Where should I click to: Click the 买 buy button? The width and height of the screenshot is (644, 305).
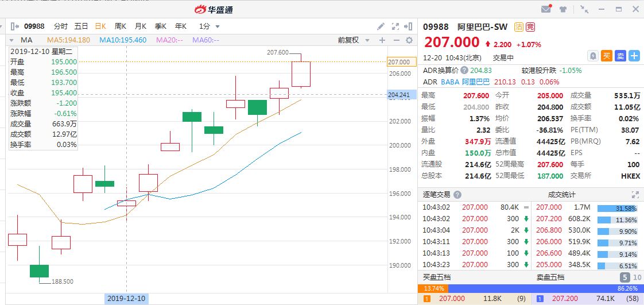[x=607, y=56]
